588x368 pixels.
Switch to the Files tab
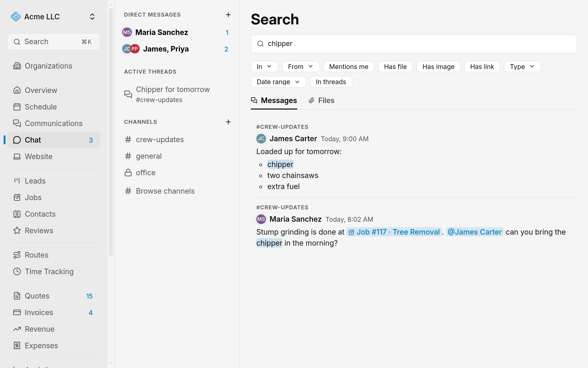(x=322, y=101)
